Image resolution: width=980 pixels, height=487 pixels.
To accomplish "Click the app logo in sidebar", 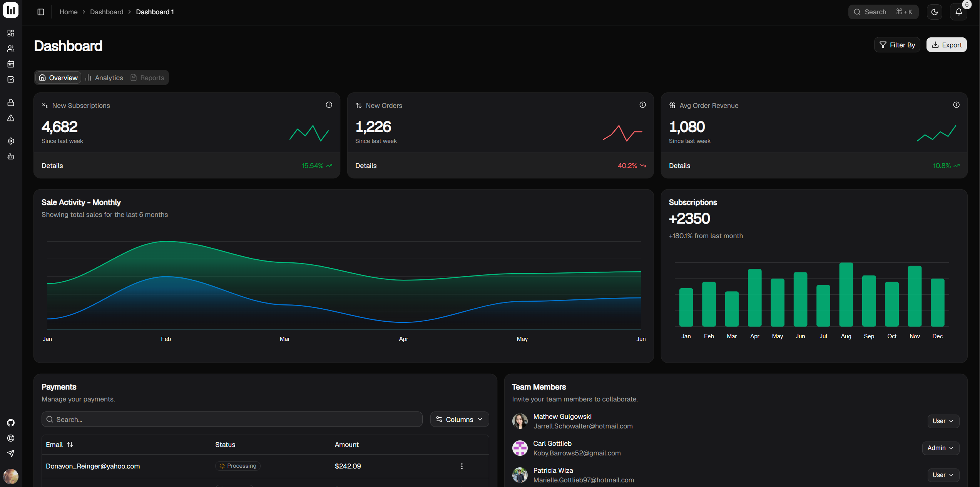I will pos(11,10).
